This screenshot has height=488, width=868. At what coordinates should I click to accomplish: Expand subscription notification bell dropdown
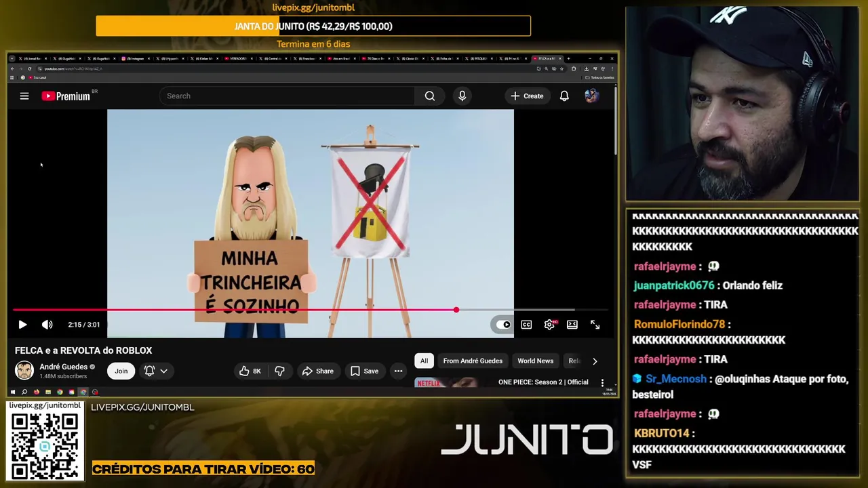[x=156, y=371]
